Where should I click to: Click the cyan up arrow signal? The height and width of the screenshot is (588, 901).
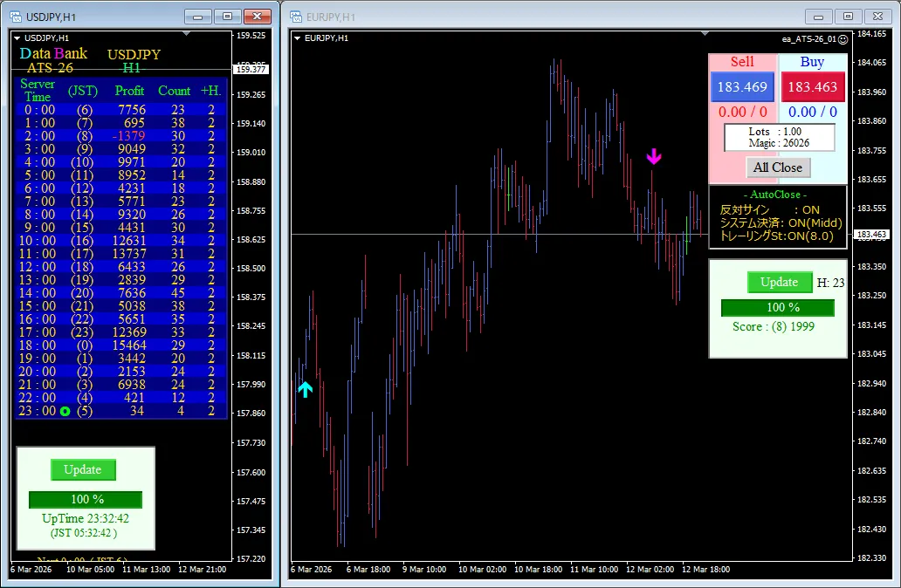[x=305, y=389]
